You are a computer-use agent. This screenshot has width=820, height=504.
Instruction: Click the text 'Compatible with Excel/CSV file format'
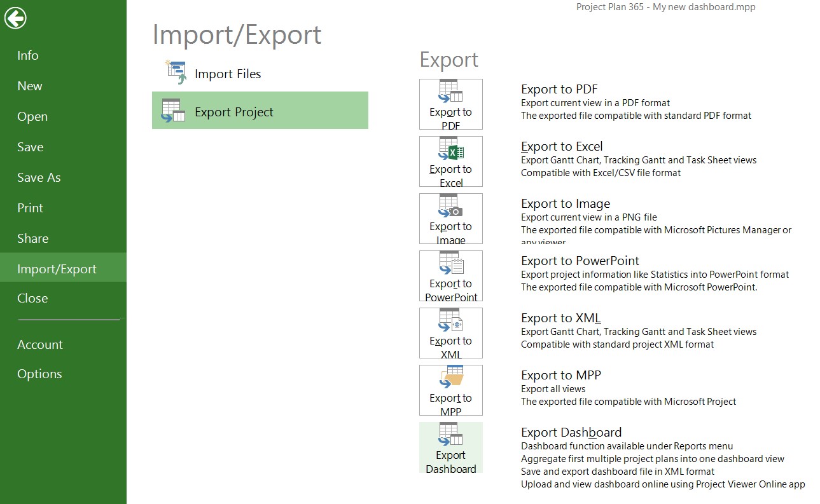coord(601,173)
